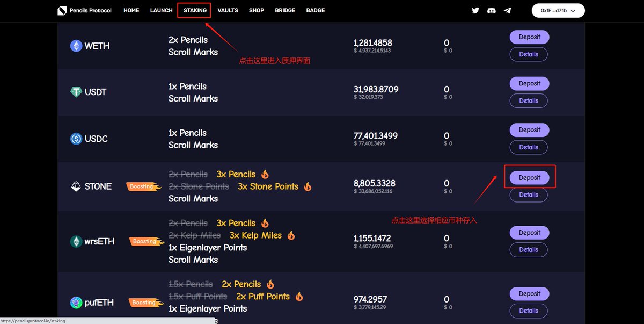Click the USDT token icon
The image size is (644, 324).
[76, 92]
